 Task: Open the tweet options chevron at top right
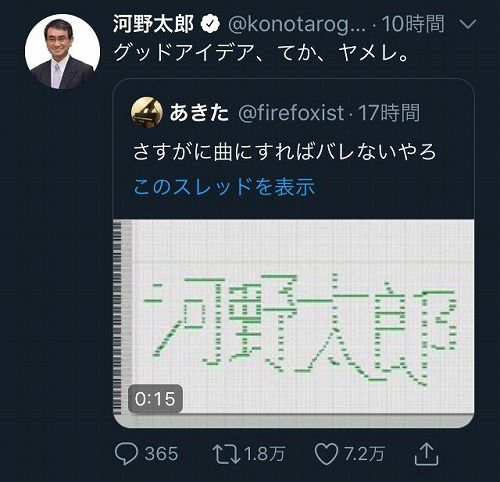pos(468,24)
